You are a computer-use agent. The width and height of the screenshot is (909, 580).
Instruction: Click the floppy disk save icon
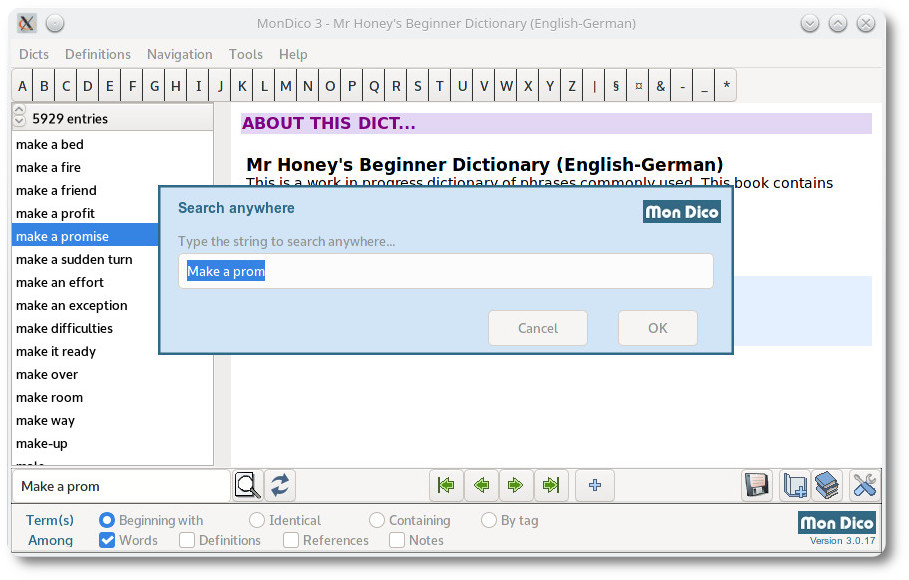(x=757, y=485)
